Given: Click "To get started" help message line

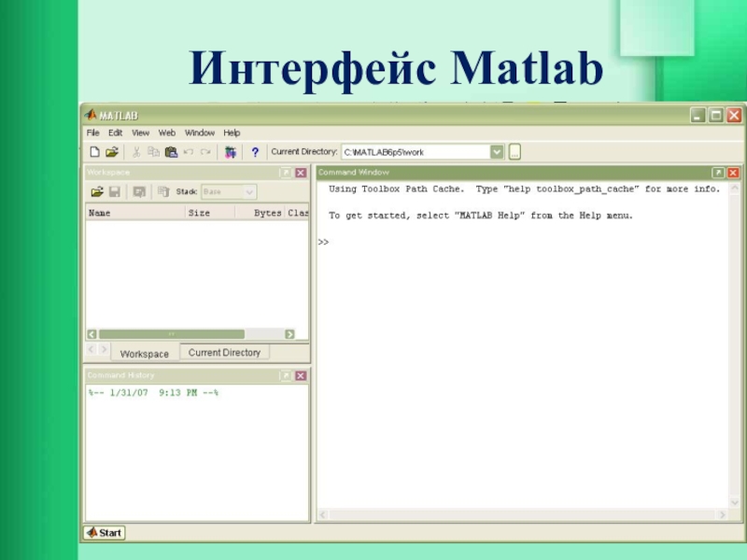Looking at the screenshot, I should click(481, 216).
